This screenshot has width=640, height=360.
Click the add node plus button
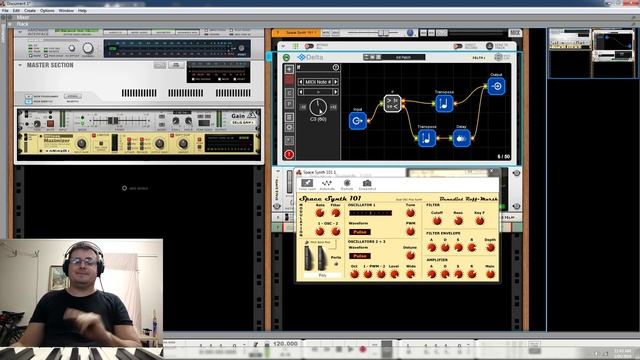click(x=289, y=69)
